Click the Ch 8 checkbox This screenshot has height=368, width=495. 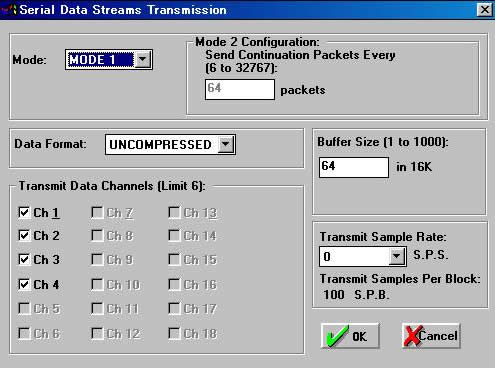click(x=97, y=235)
